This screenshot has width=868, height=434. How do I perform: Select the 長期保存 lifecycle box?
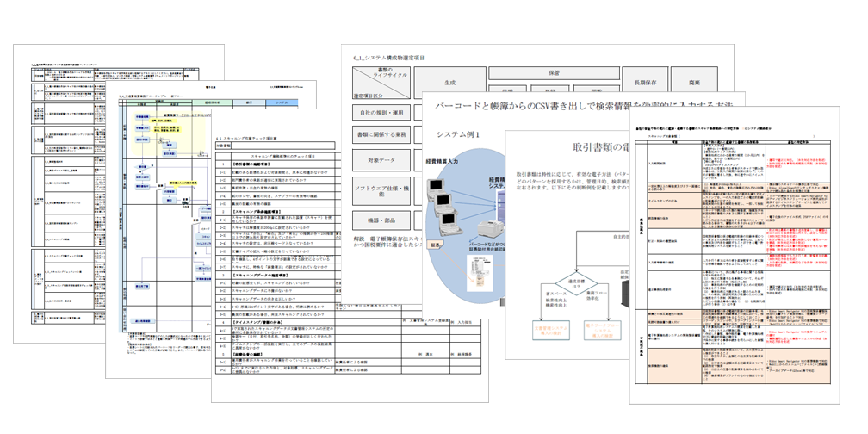(647, 82)
